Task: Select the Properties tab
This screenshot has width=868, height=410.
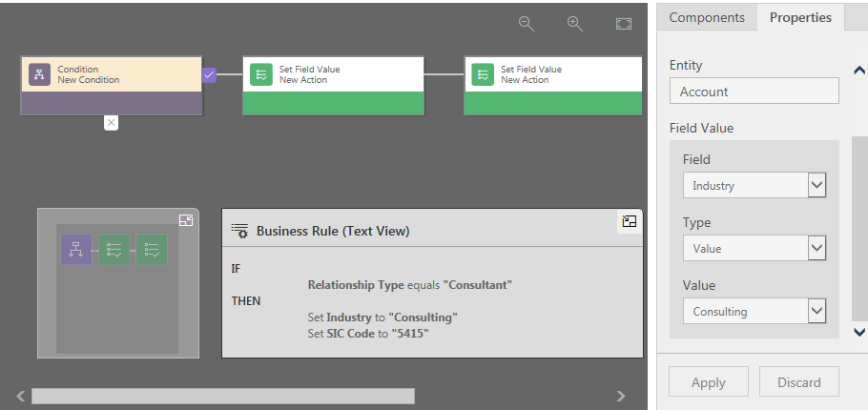Action: tap(800, 17)
